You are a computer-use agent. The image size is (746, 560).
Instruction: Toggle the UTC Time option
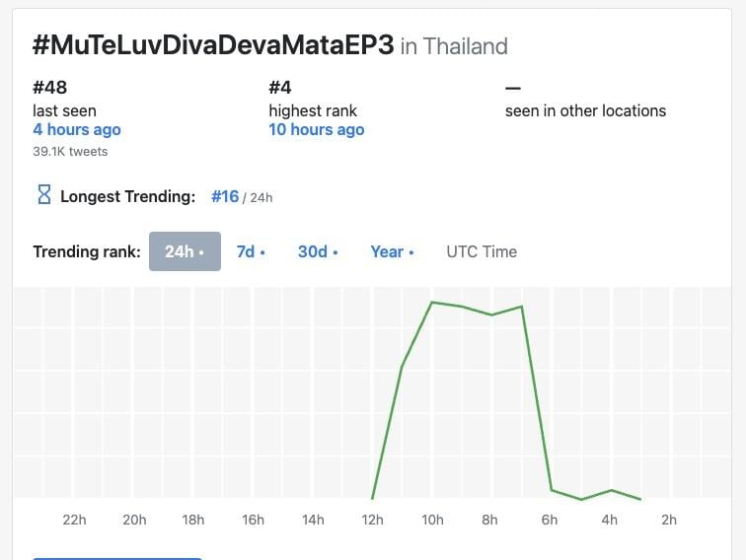(x=482, y=251)
